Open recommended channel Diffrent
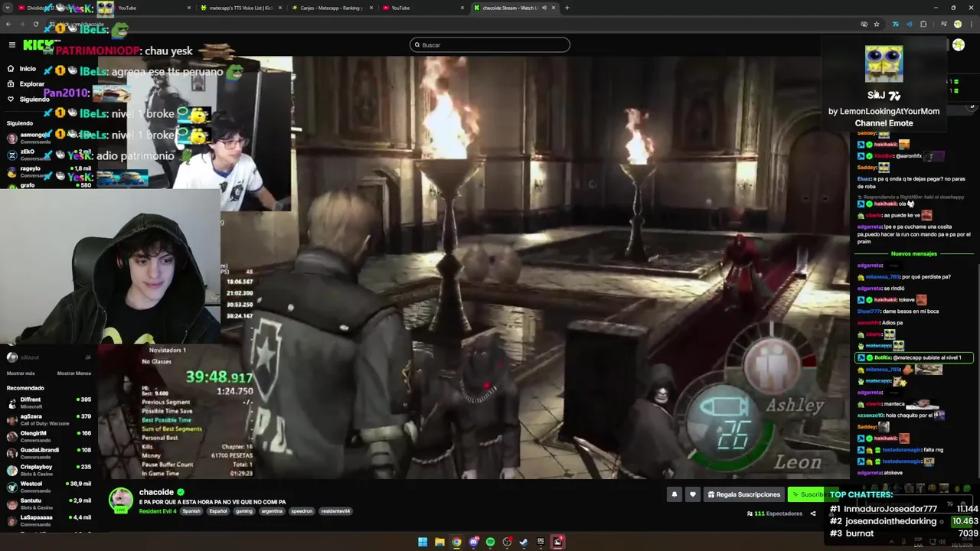This screenshot has width=980, height=551. click(47, 403)
